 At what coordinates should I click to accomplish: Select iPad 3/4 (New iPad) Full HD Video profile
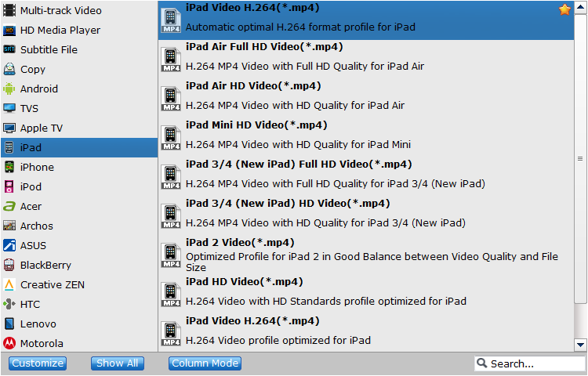click(366, 177)
